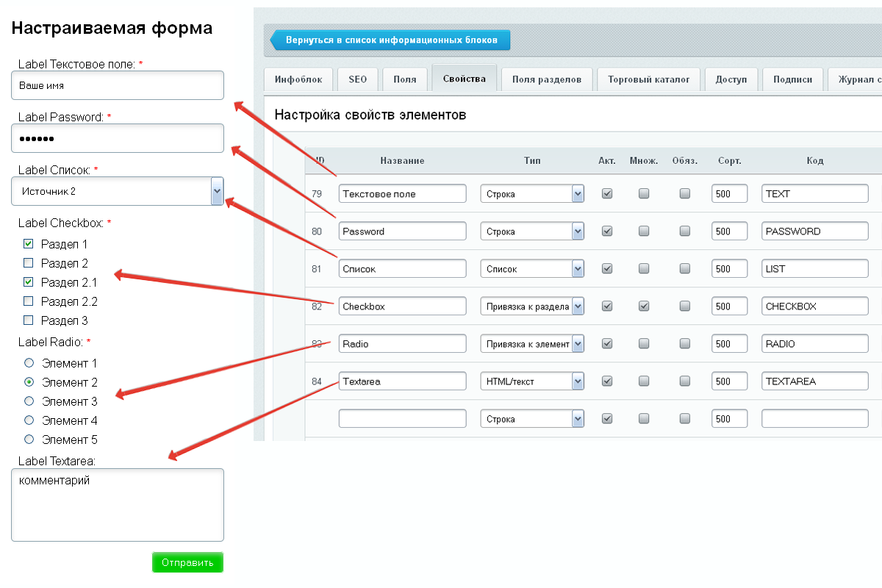Enable the Раздел 3 checkbox
The width and height of the screenshot is (882, 588).
(x=29, y=320)
